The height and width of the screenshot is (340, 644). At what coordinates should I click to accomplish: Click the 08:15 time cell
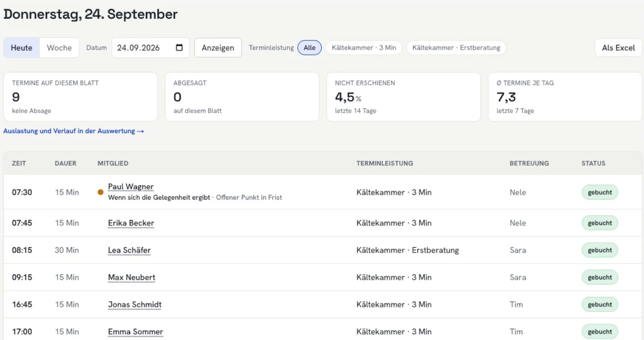pos(23,250)
